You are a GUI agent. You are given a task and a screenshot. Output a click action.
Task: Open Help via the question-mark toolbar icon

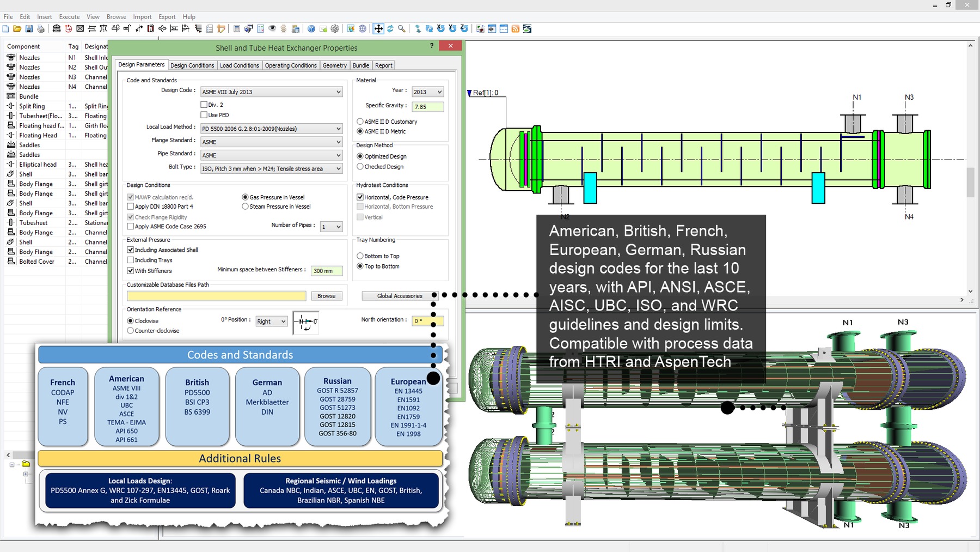(311, 28)
